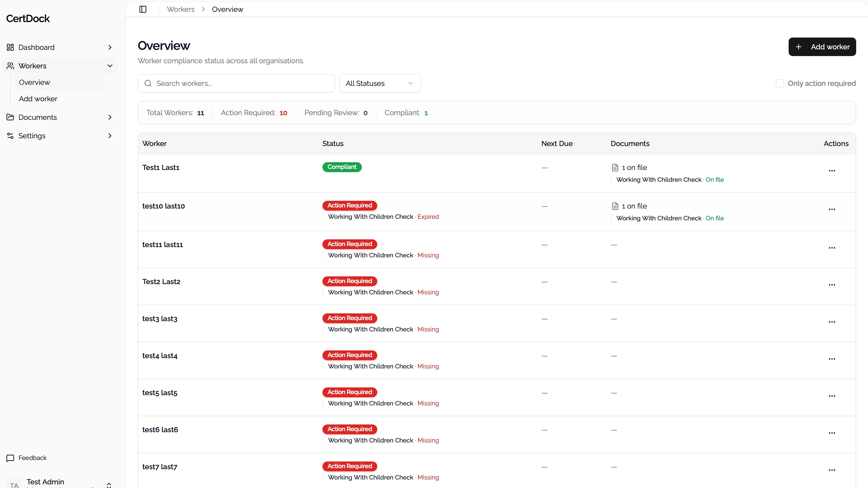Click worker name test3 last3
The height and width of the screenshot is (488, 868).
[x=160, y=319]
